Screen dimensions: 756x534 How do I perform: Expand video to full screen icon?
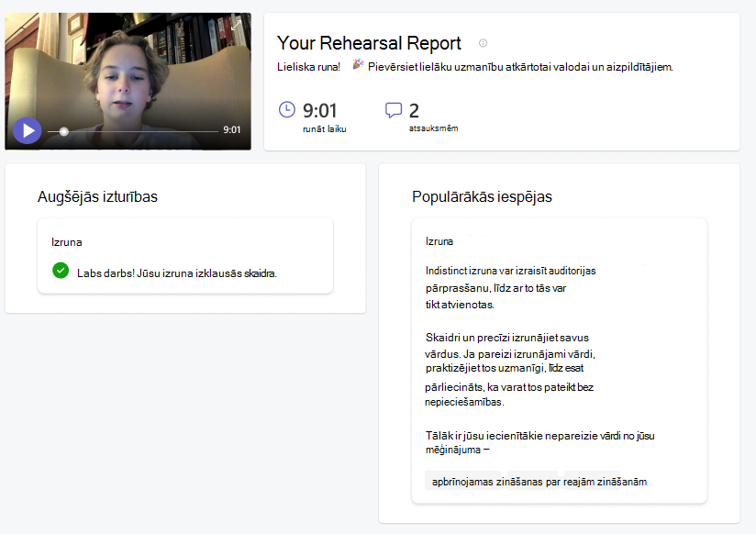(x=237, y=26)
